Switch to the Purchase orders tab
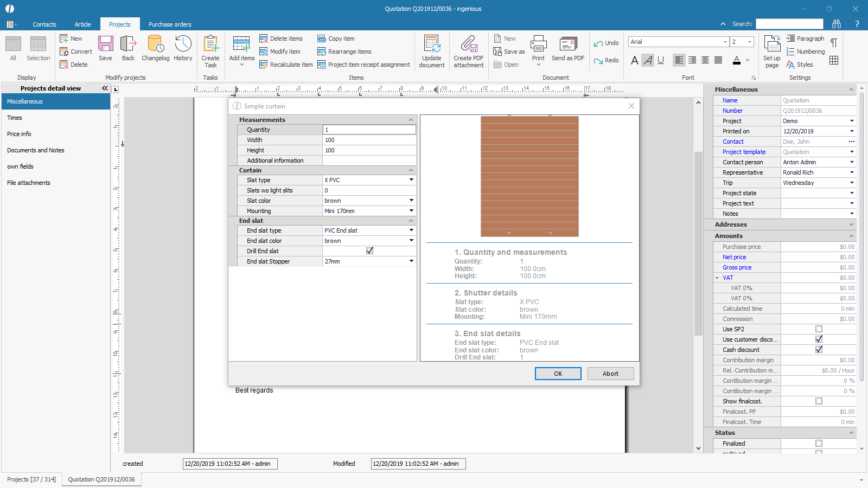 click(170, 24)
